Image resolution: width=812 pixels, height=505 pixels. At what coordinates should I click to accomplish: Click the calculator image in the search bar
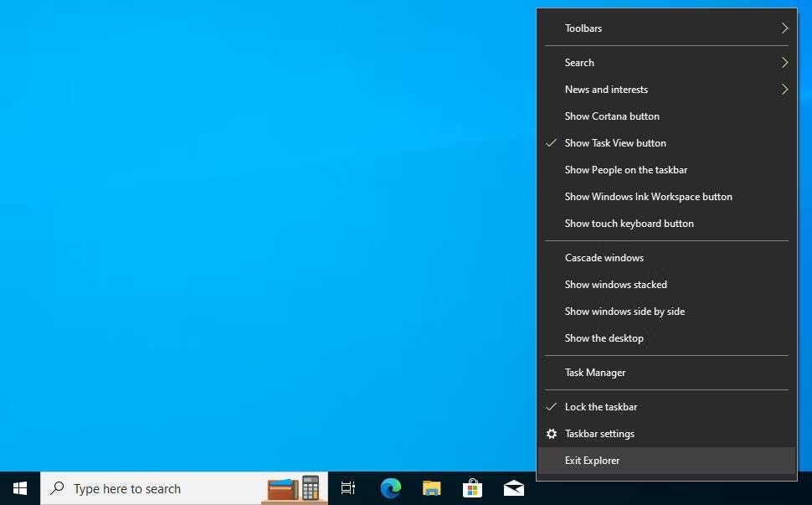coord(309,488)
